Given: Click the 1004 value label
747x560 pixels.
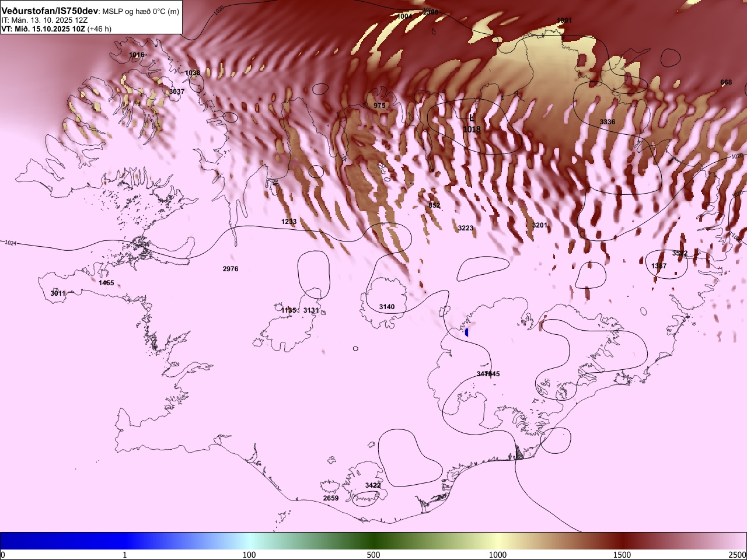Looking at the screenshot, I should point(405,16).
